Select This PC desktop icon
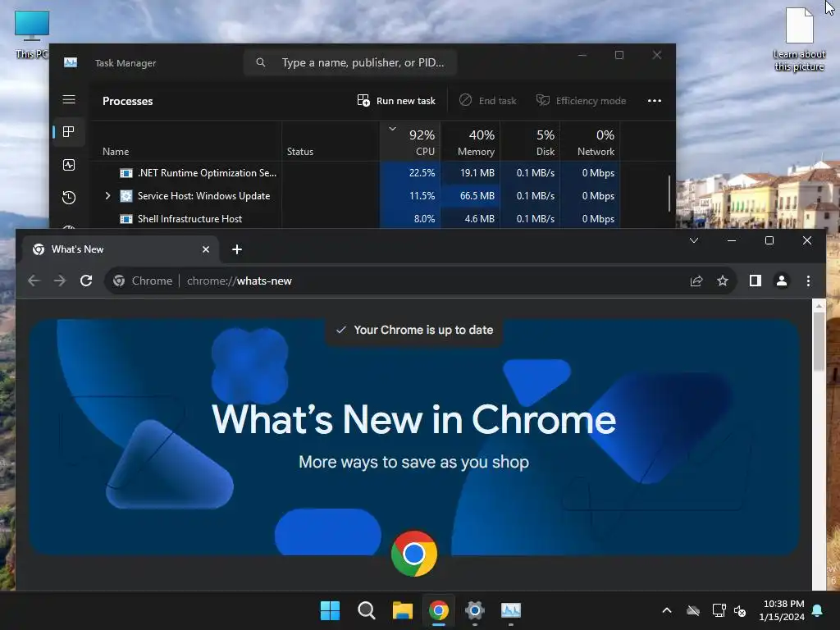 [x=32, y=34]
